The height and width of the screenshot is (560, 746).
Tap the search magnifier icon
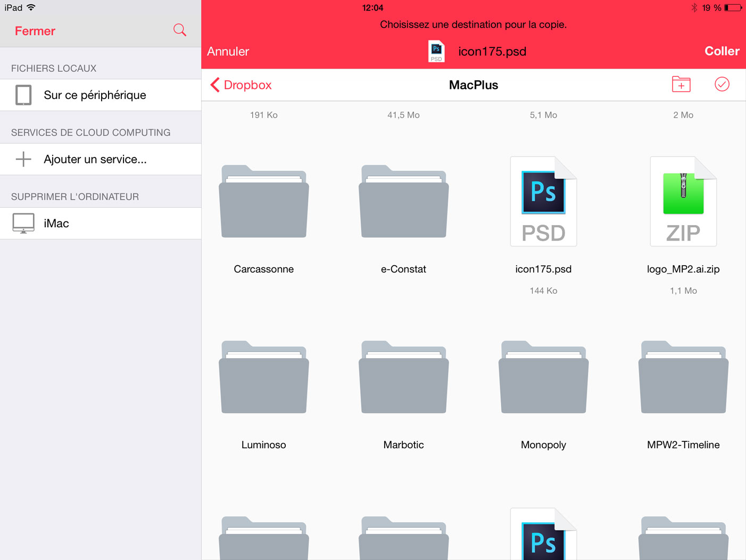tap(180, 30)
